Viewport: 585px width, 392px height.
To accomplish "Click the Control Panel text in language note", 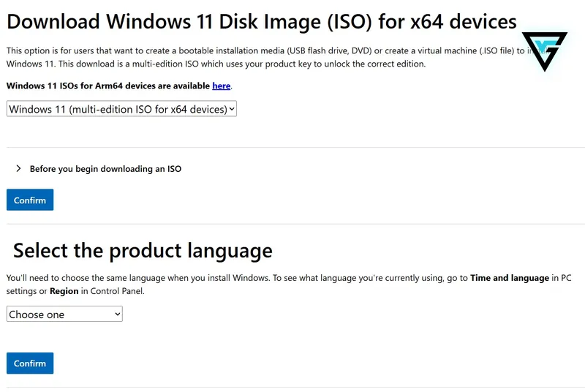I will click(x=117, y=291).
